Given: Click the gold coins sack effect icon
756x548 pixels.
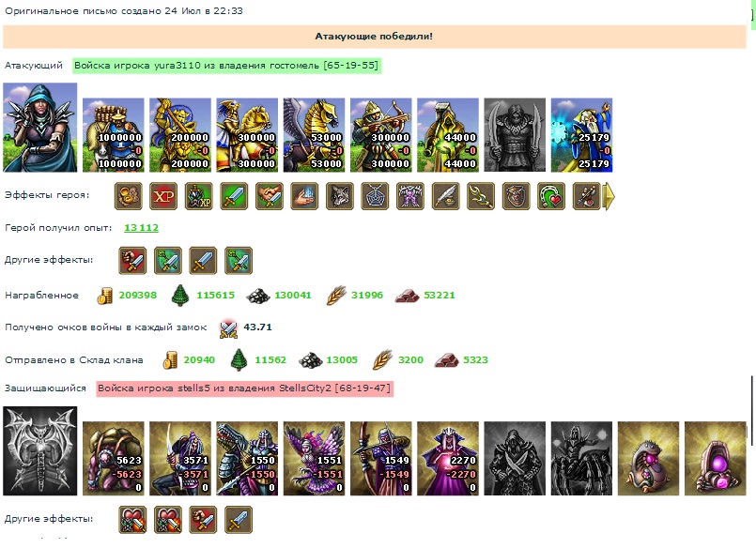Looking at the screenshot, I should (129, 196).
